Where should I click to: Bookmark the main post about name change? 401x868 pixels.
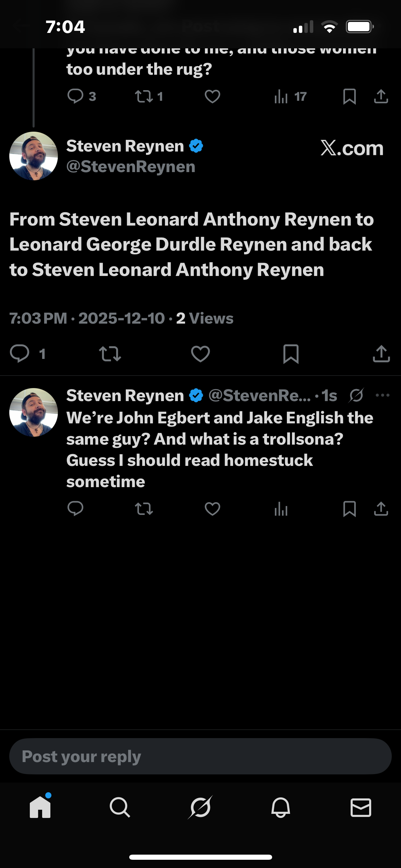(x=291, y=354)
